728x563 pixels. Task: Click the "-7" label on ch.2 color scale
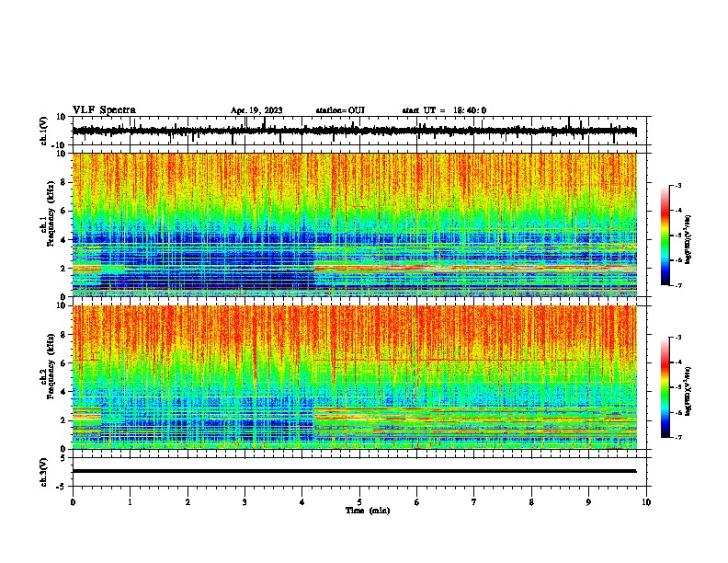[x=678, y=438]
